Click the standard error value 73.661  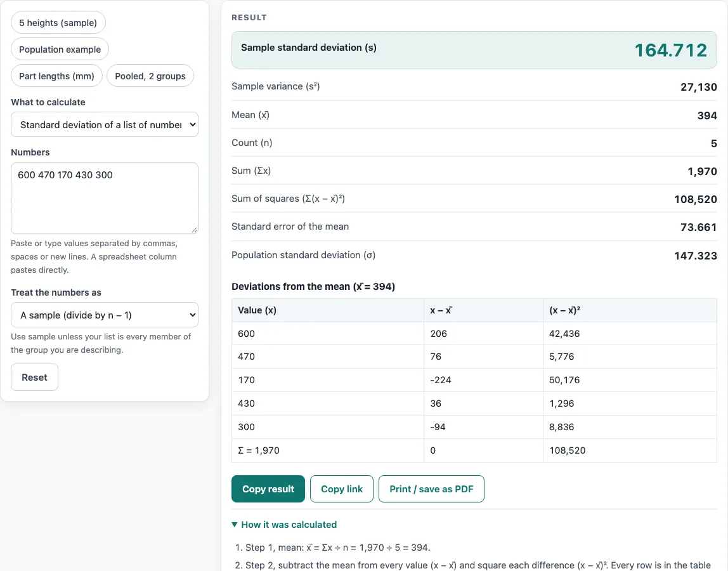(x=698, y=227)
